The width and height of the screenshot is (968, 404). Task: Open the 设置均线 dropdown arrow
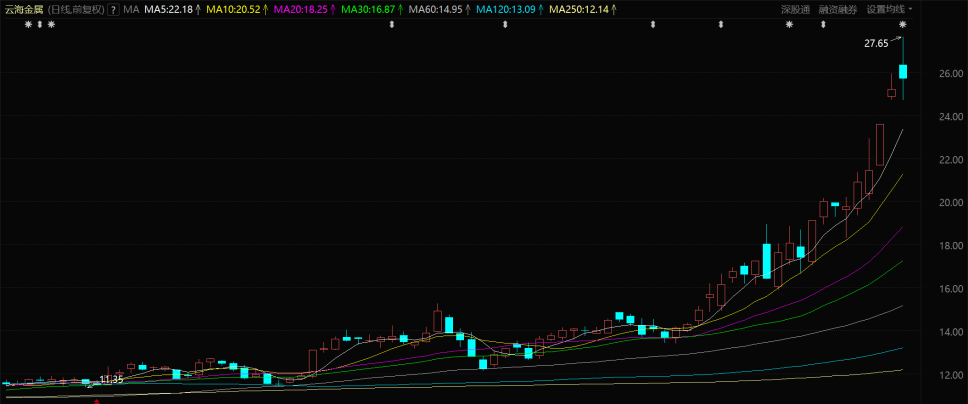(x=911, y=9)
